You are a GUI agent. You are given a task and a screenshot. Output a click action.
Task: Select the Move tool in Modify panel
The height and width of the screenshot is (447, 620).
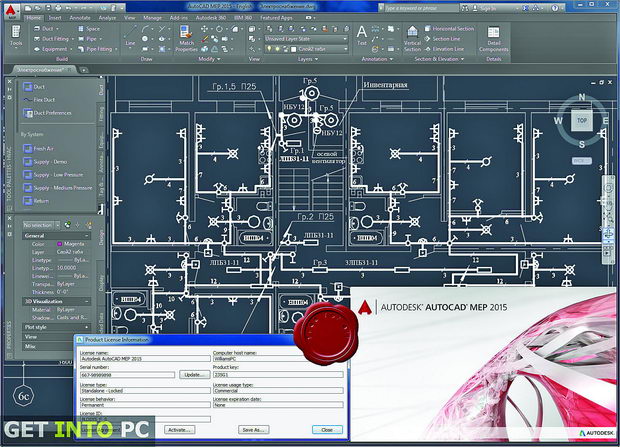tap(204, 28)
